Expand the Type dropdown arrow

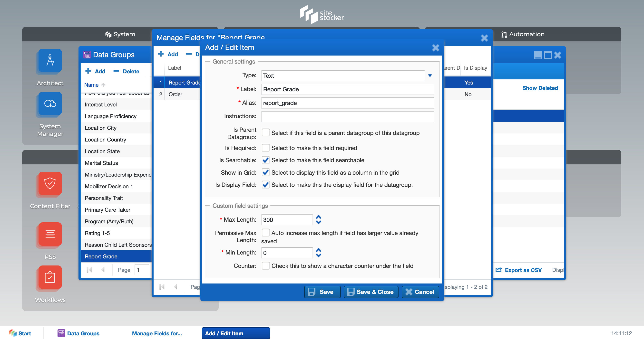click(430, 76)
